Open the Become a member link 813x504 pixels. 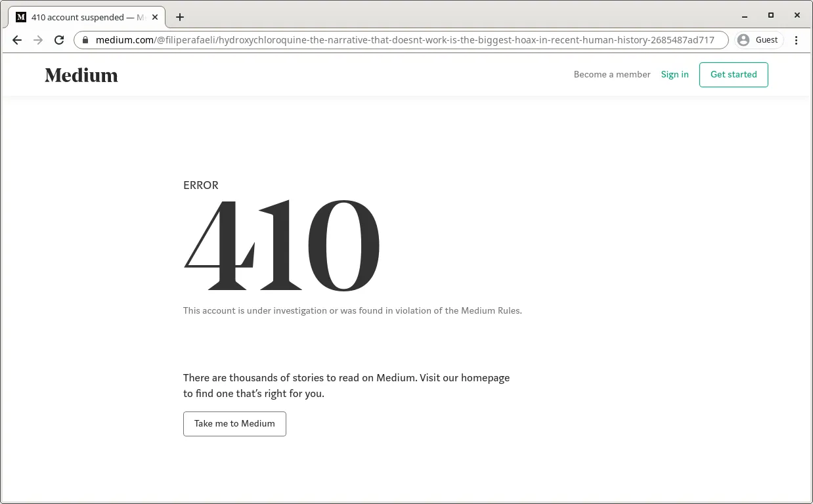pos(612,74)
